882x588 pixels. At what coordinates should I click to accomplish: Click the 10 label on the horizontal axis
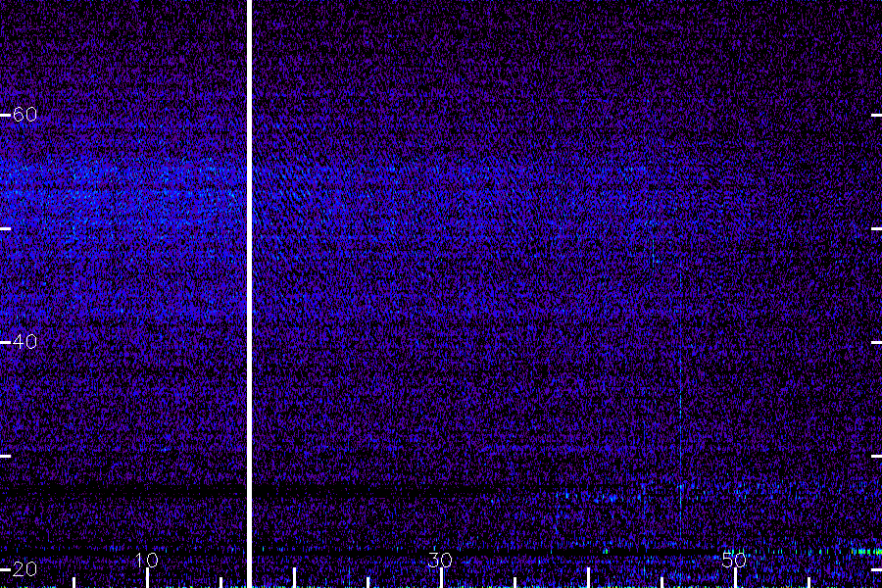[147, 561]
